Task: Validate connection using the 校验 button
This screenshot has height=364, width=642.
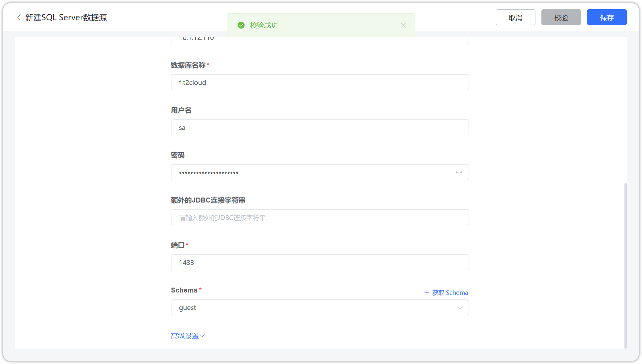Action: (x=561, y=17)
